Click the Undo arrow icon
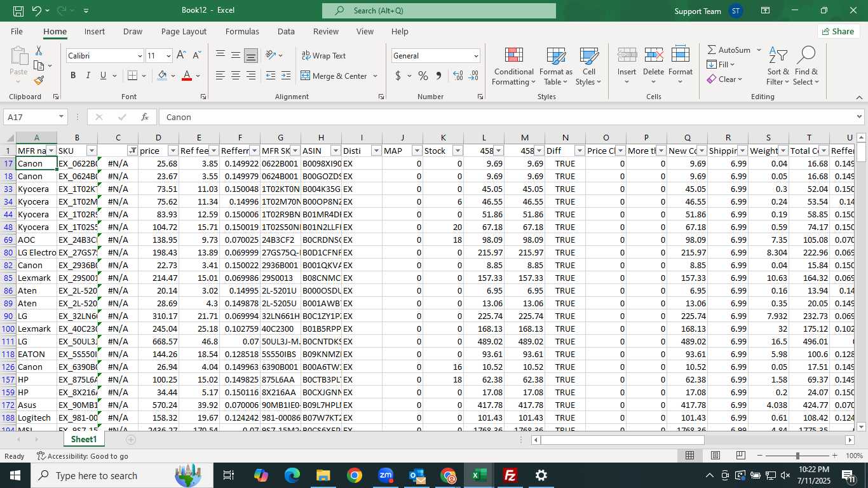The height and width of the screenshot is (488, 868). (36, 11)
